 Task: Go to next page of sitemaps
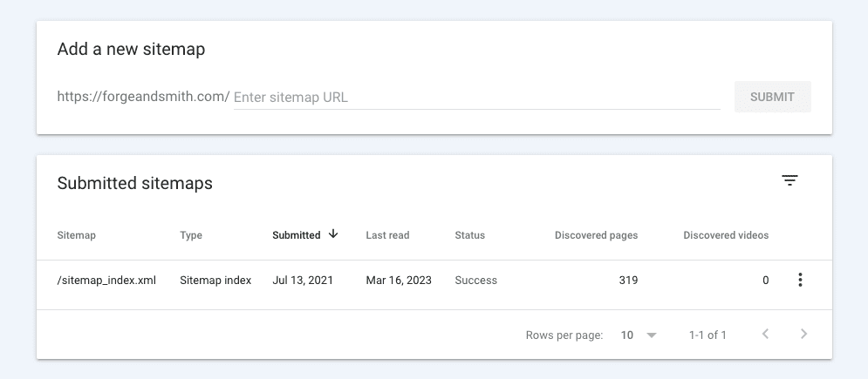pyautogui.click(x=803, y=335)
